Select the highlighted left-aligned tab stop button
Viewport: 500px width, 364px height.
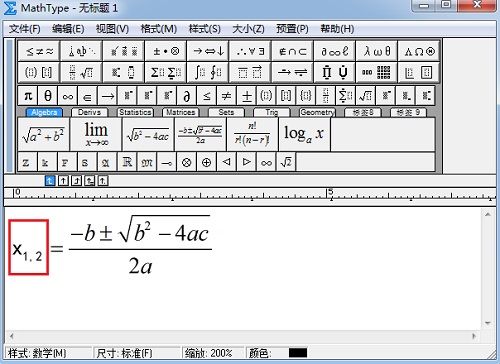[50, 181]
